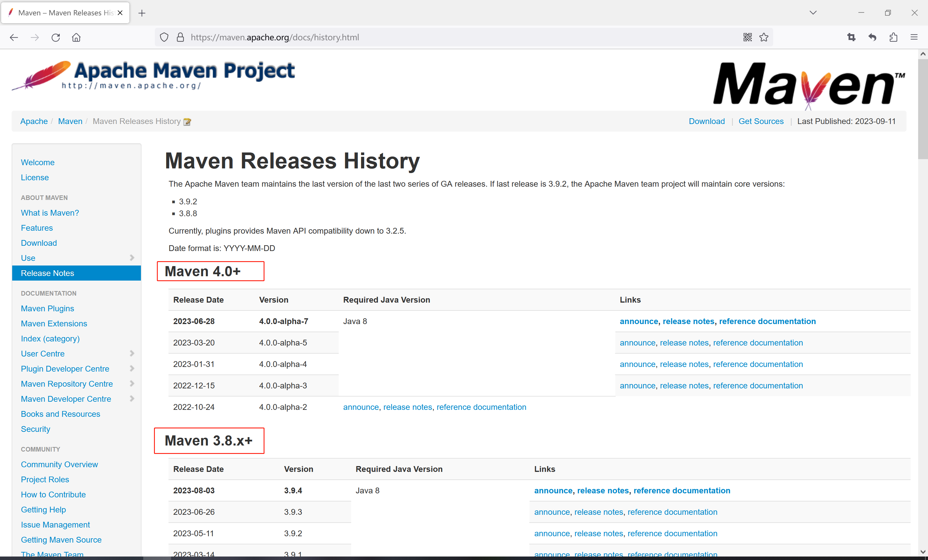Open release notes for 3.9.4
Image resolution: width=928 pixels, height=560 pixels.
[x=603, y=490]
